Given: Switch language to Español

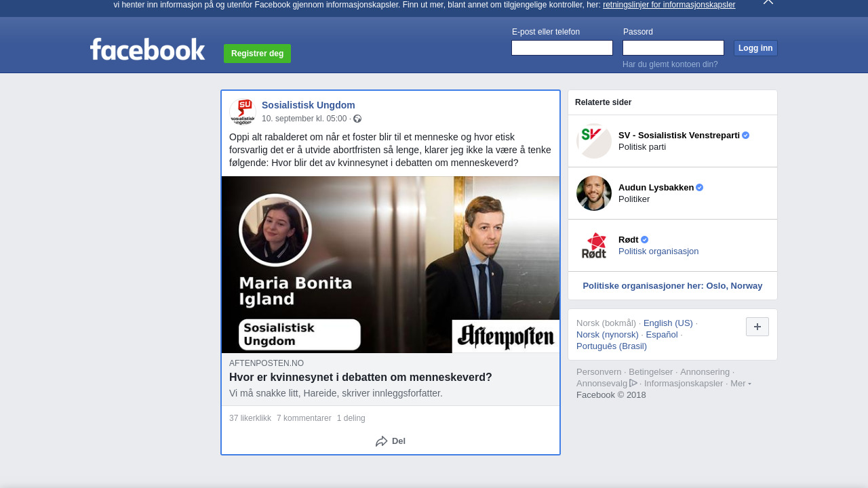Looking at the screenshot, I should (x=662, y=334).
